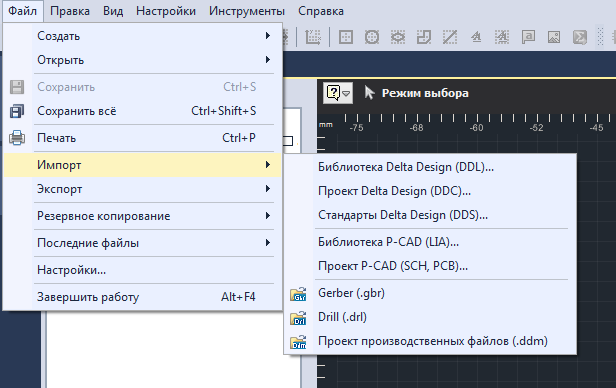Click the Drill folder icon

[299, 318]
